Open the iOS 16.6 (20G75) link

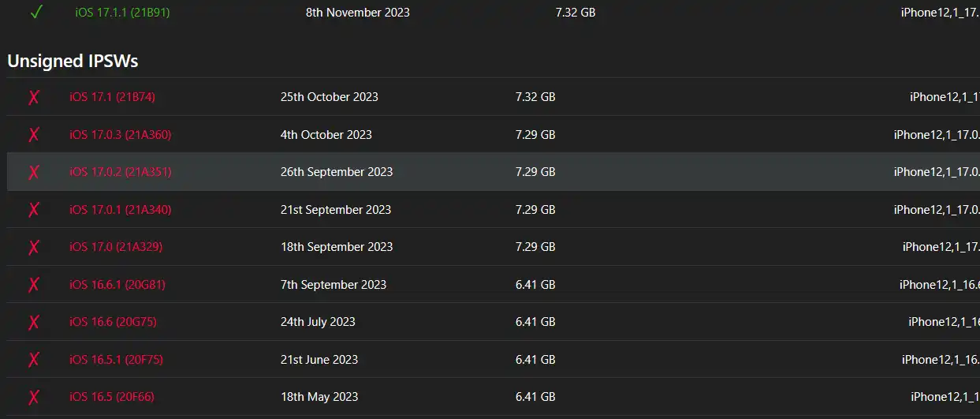click(113, 322)
